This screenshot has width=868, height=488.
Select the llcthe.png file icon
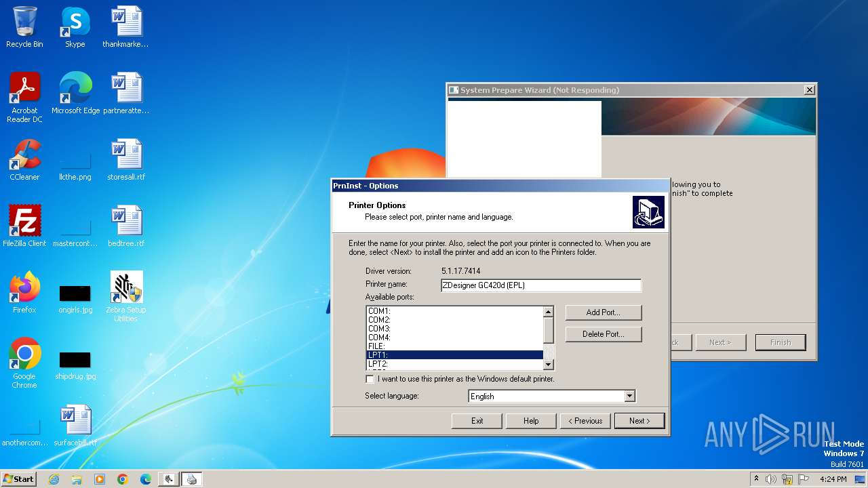pos(75,165)
